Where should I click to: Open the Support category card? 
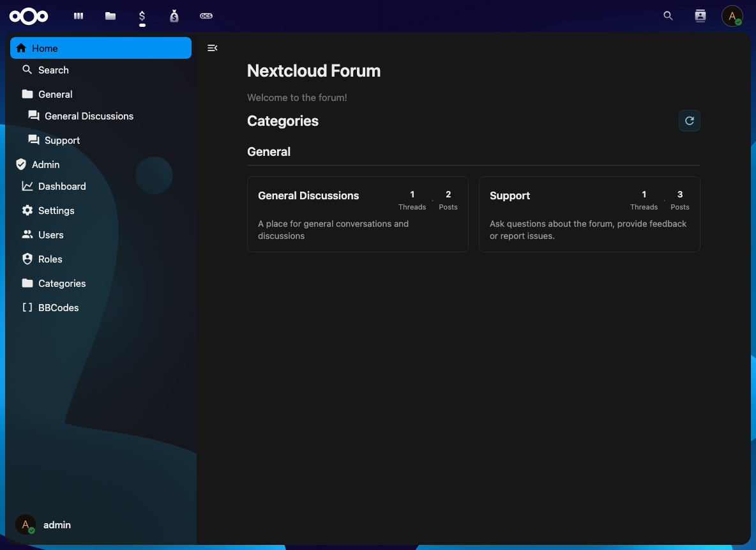click(x=589, y=214)
